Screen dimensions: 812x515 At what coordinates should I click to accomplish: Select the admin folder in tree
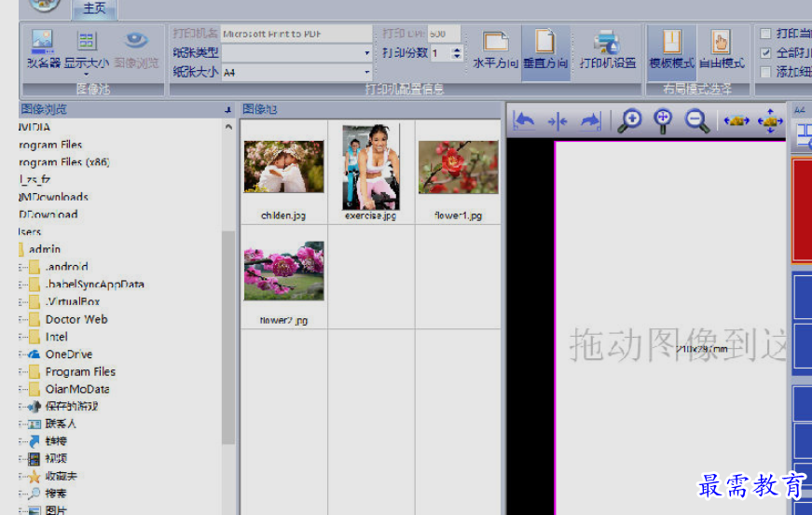(44, 249)
